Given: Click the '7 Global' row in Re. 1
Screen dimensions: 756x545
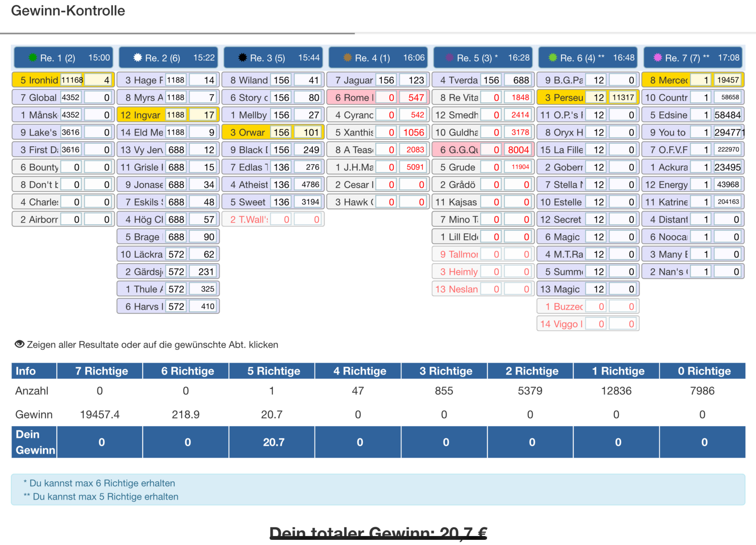Looking at the screenshot, I should (x=63, y=98).
